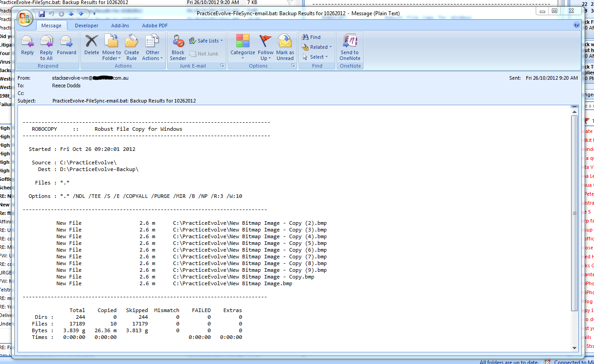Viewport: 594px width, 364px height.
Task: Click the Subject line text
Action: click(124, 101)
